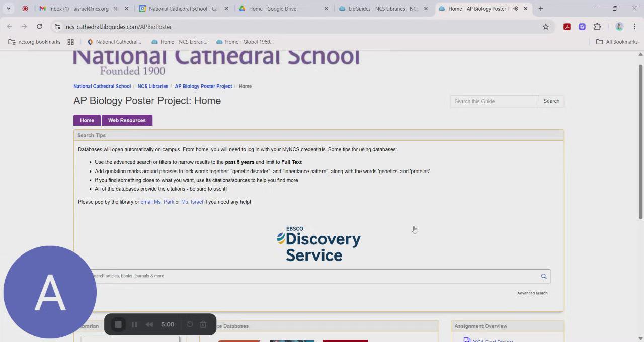644x342 pixels.
Task: Pause the recording
Action: (x=134, y=324)
